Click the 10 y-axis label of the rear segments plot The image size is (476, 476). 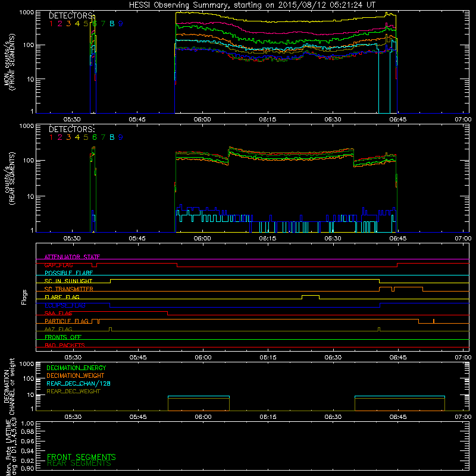click(x=30, y=196)
